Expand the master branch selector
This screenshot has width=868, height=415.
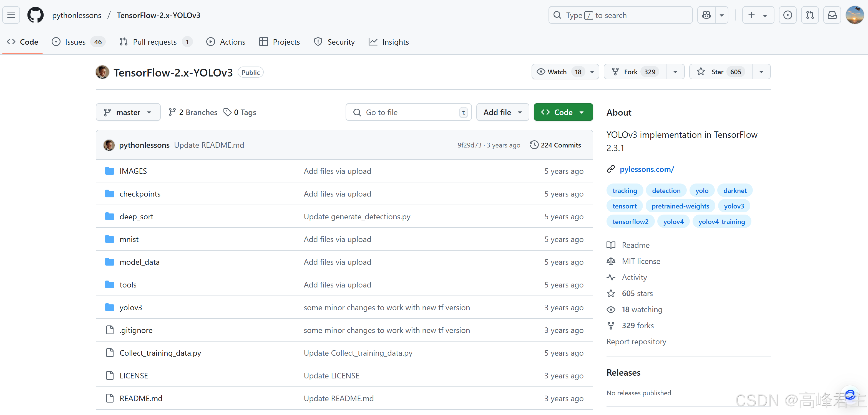click(128, 112)
